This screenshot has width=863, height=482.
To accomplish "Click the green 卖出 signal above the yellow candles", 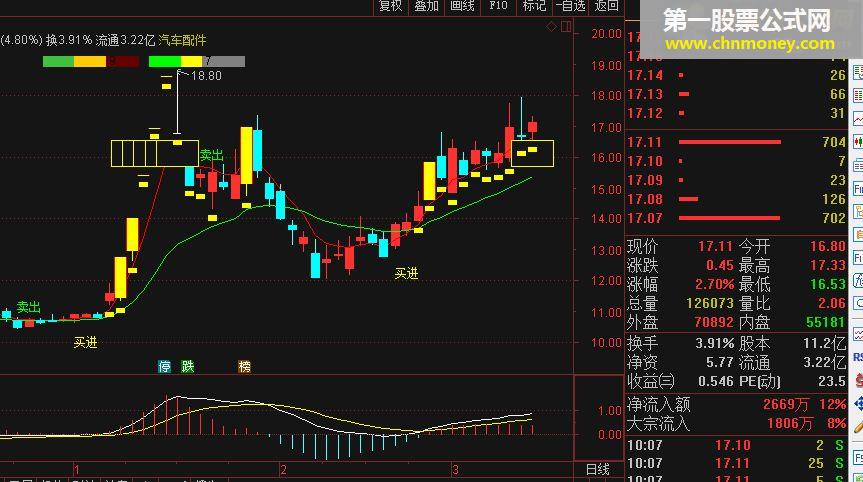I will pyautogui.click(x=211, y=156).
